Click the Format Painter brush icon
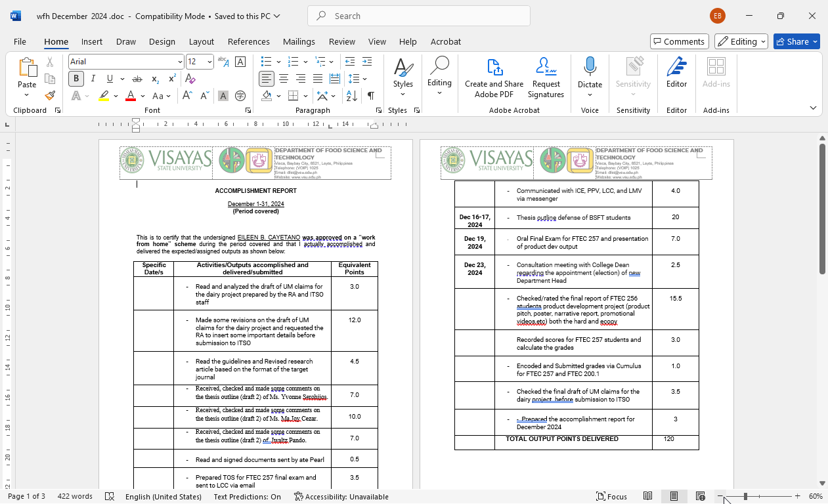The width and height of the screenshot is (828, 504). 50,96
